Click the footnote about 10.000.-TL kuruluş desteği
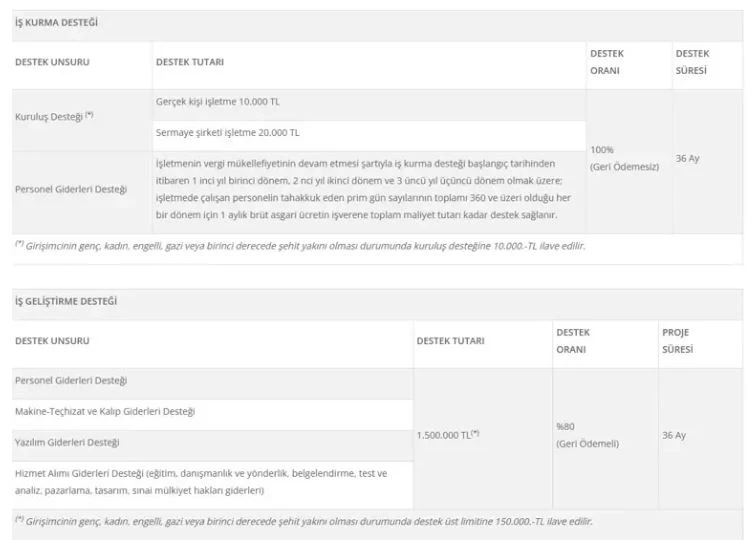The image size is (754, 551). (x=300, y=245)
